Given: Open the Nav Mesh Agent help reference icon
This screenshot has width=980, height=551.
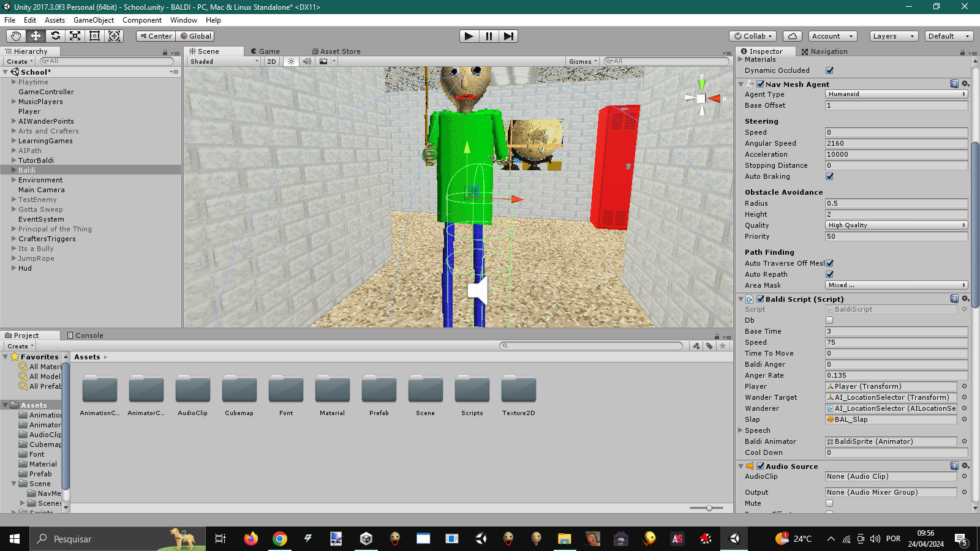Looking at the screenshot, I should [x=954, y=84].
